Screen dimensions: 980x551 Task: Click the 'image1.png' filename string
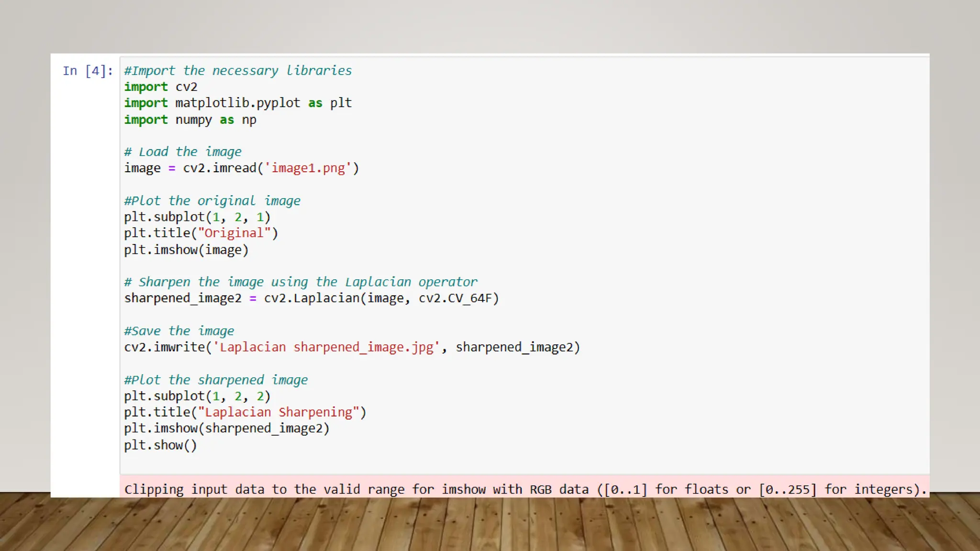coord(308,168)
